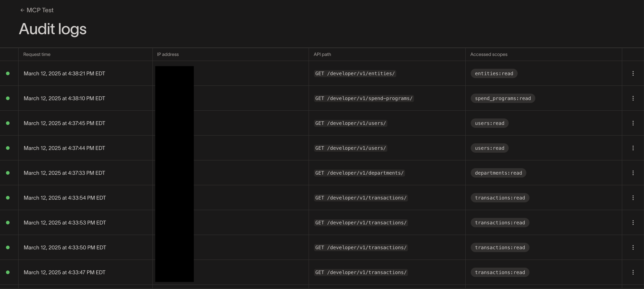The height and width of the screenshot is (289, 644).
Task: Open the three-dot menu for the departments request row
Action: [633, 173]
